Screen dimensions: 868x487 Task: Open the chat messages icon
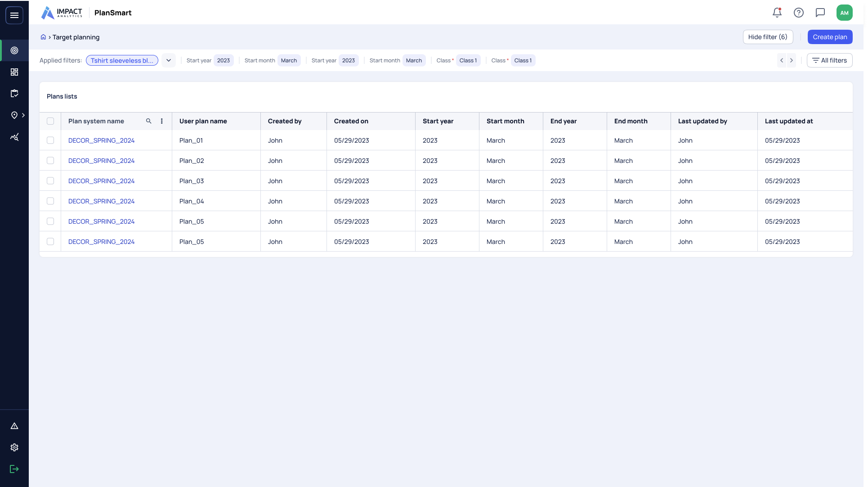click(820, 13)
